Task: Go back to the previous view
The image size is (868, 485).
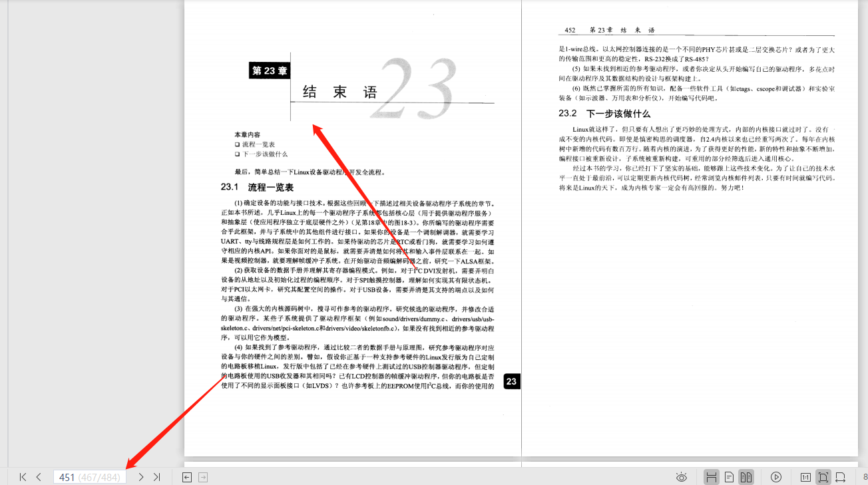Action: 187,477
